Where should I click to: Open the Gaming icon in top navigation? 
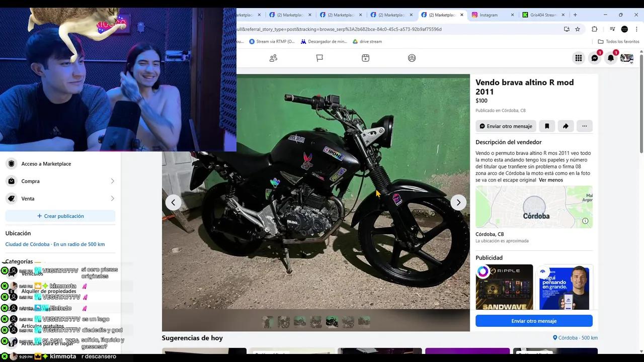(x=412, y=58)
